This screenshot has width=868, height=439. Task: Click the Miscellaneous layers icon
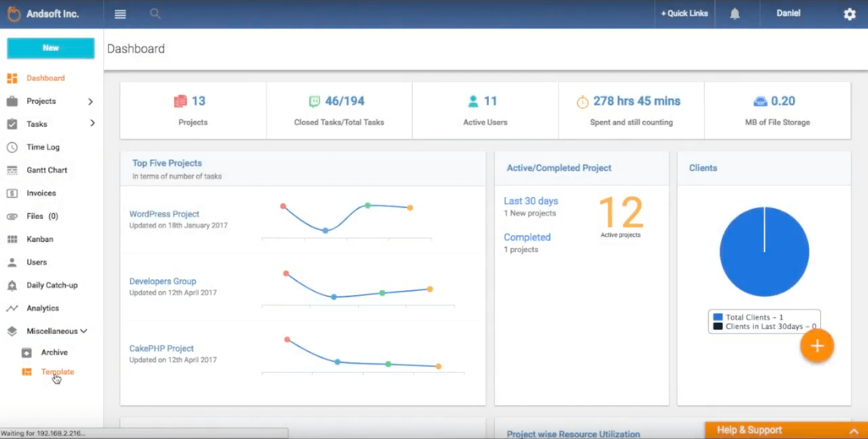pos(12,331)
